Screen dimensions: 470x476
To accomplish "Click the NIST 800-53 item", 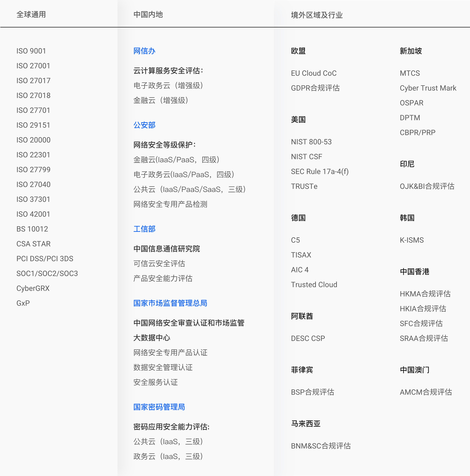I will click(x=311, y=142).
